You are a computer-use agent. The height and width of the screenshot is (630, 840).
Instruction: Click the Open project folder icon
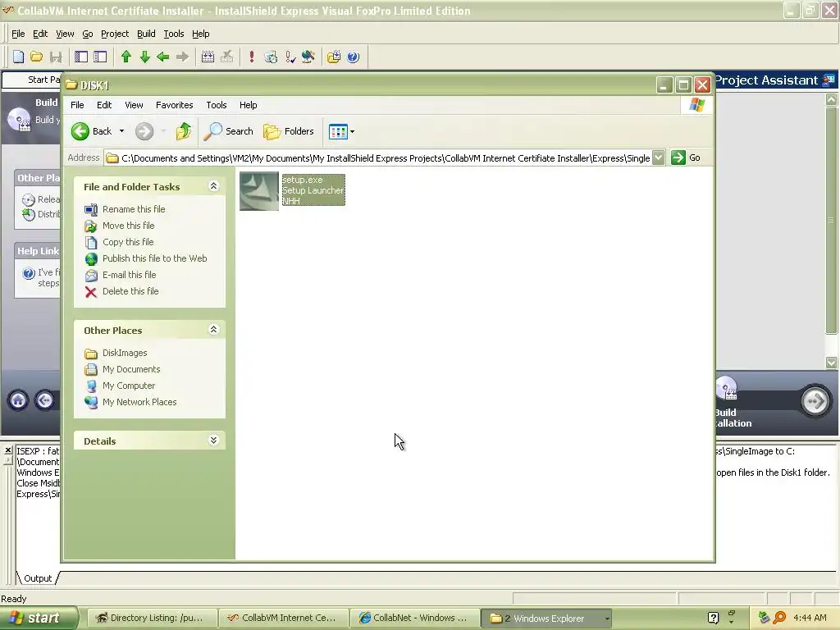coord(36,57)
